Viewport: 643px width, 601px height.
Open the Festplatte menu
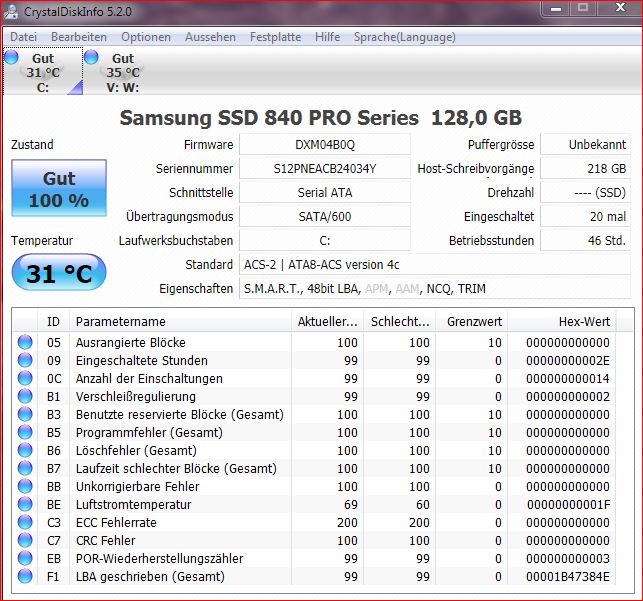pyautogui.click(x=276, y=37)
